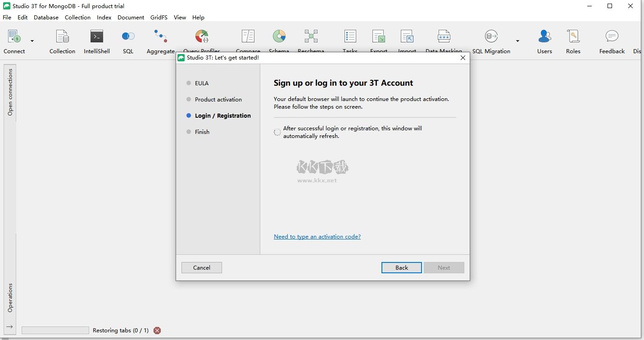The height and width of the screenshot is (340, 644).
Task: Launch IntelliShell from the toolbar
Action: tap(97, 37)
